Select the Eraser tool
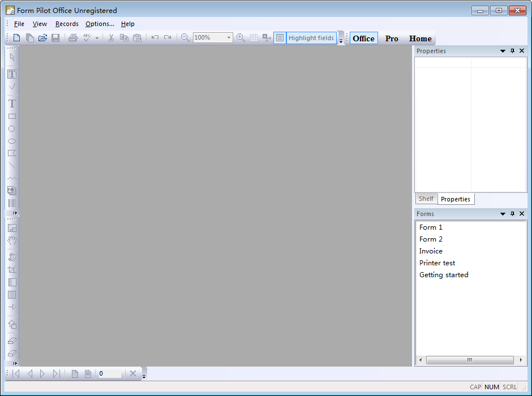The image size is (532, 396). coord(12,340)
